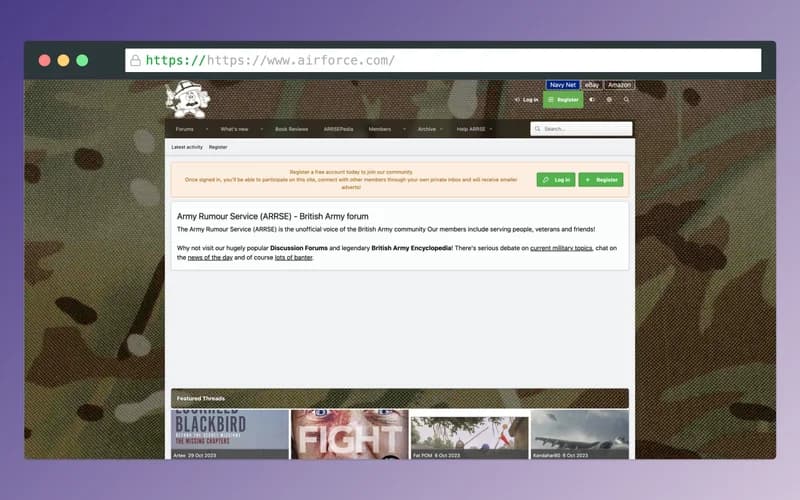The height and width of the screenshot is (500, 800).
Task: Open the FIGHT featured thread thumbnail
Action: (349, 434)
